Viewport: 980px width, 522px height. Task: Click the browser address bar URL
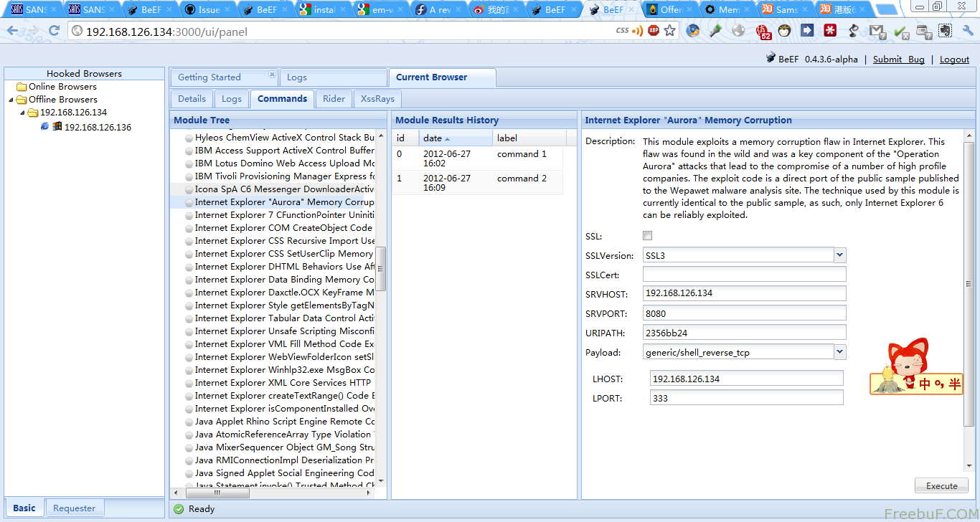click(x=167, y=32)
